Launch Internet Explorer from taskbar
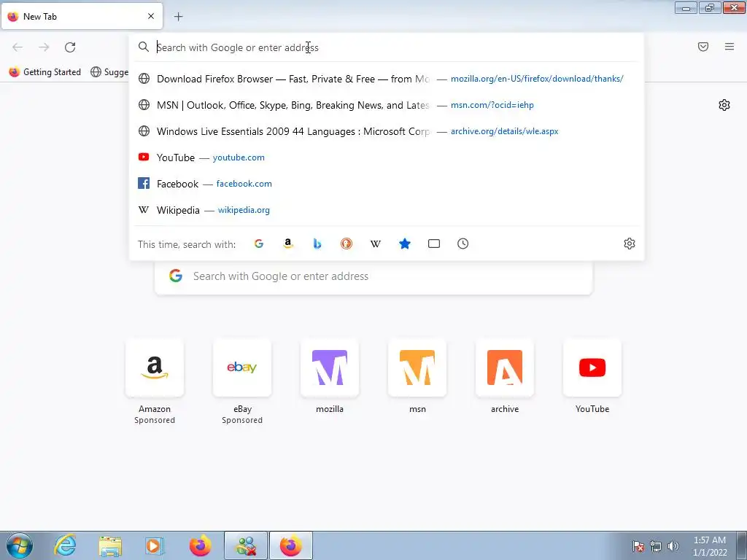 [x=65, y=545]
